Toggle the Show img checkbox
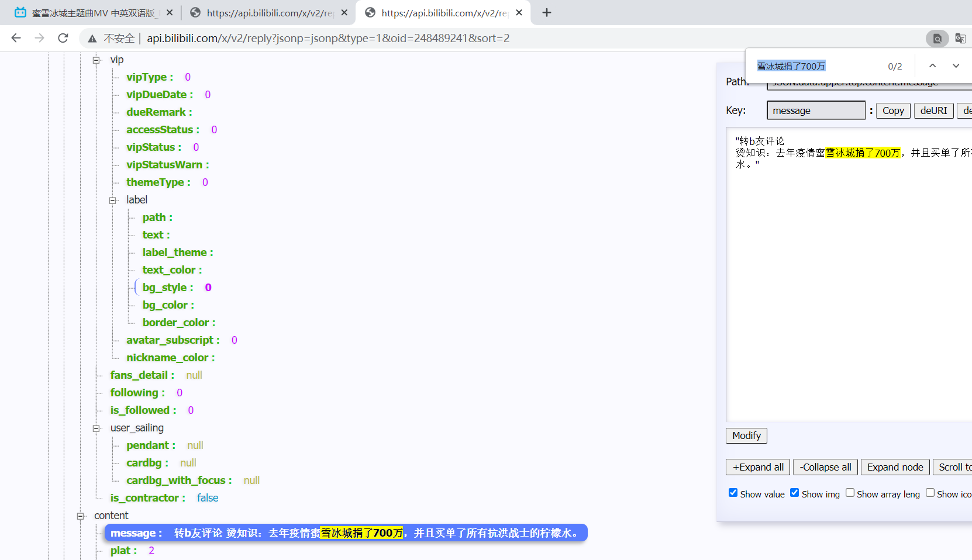Image resolution: width=972 pixels, height=560 pixels. (x=794, y=493)
